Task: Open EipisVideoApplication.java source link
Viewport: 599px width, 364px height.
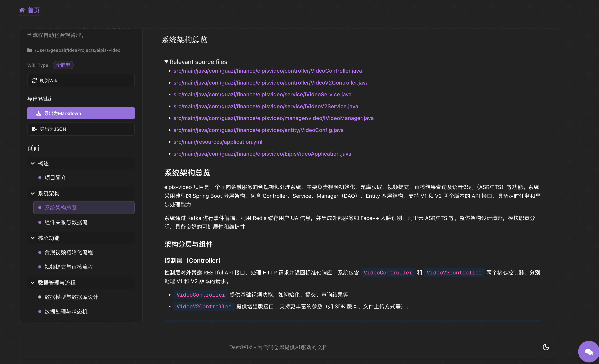Action: click(262, 154)
